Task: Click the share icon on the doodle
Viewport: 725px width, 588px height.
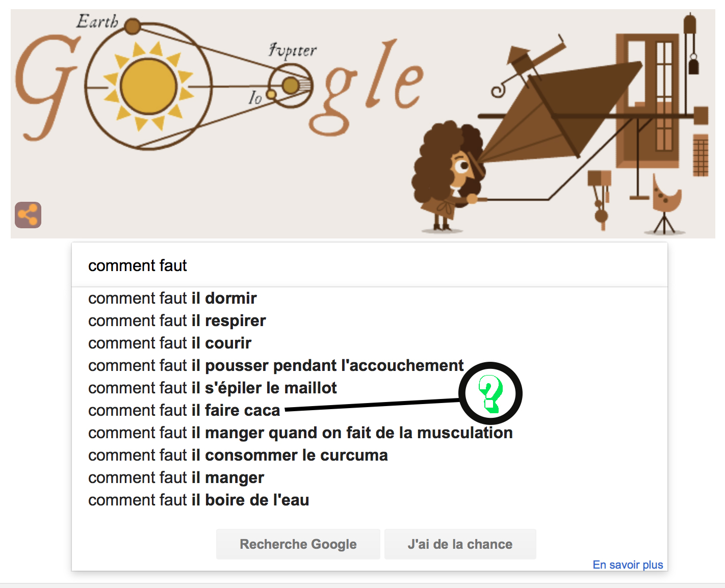Action: pyautogui.click(x=28, y=215)
